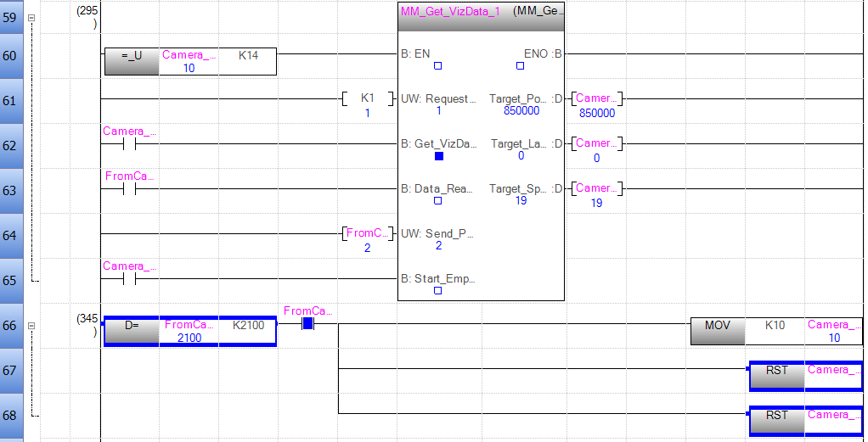Screen dimensions: 868x442
Task: Select the MOV instruction on row 66
Action: click(x=718, y=331)
